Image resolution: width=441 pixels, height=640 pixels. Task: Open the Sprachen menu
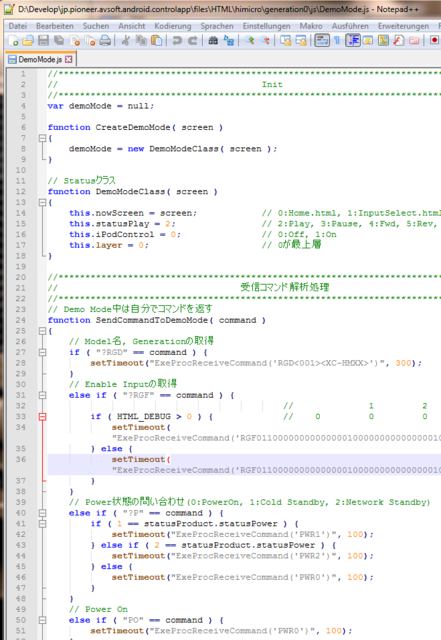tap(217, 26)
